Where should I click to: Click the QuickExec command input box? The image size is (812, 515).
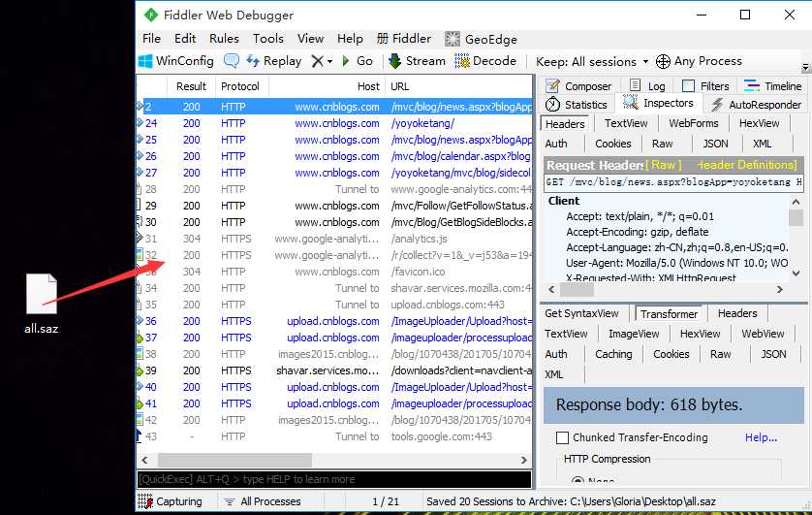pyautogui.click(x=334, y=479)
